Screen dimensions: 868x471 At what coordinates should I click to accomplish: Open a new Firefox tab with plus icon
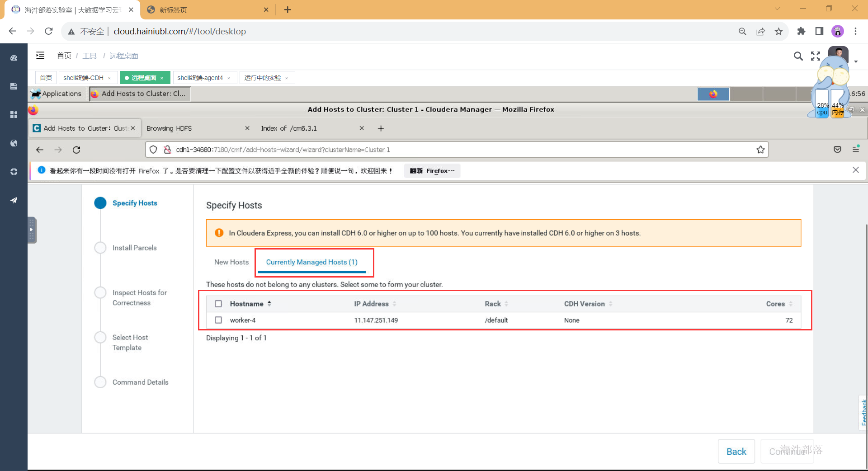[x=381, y=128]
